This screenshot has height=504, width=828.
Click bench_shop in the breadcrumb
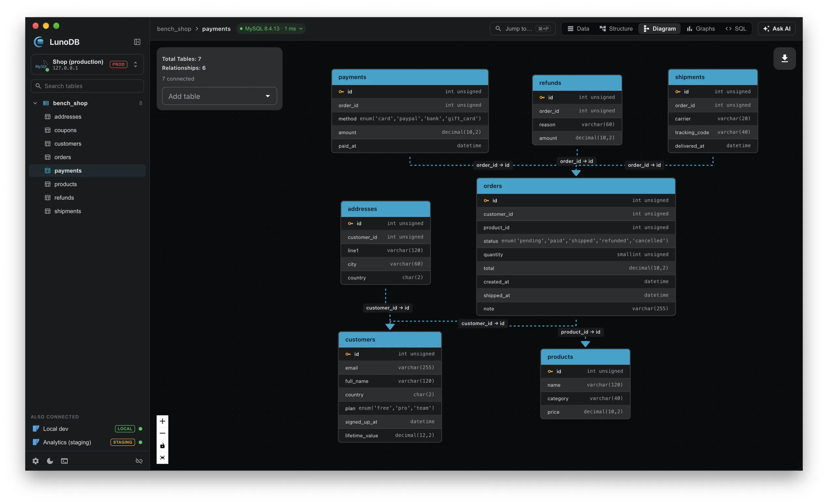[x=174, y=29]
